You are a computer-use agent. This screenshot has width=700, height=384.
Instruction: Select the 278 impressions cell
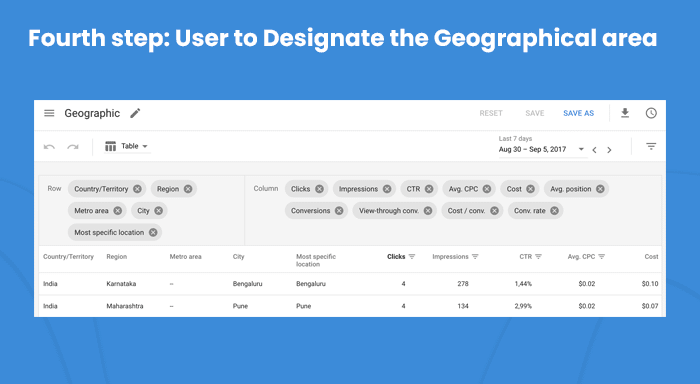coord(463,284)
